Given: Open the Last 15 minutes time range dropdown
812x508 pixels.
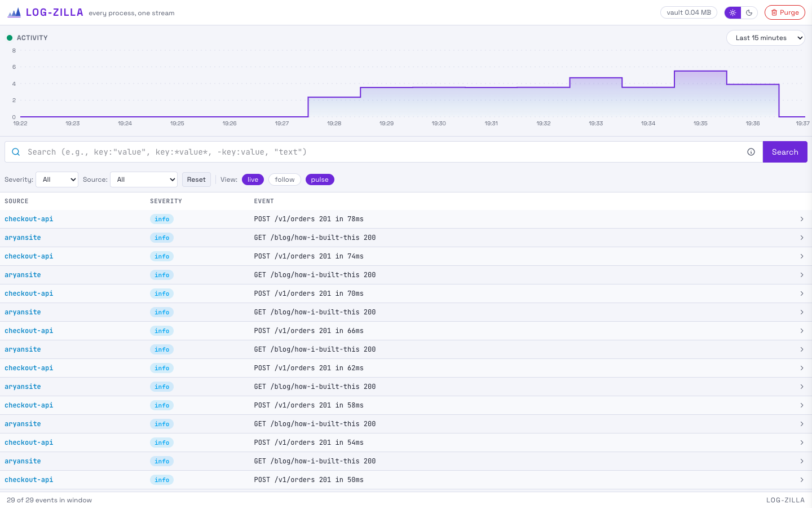Looking at the screenshot, I should (x=765, y=38).
